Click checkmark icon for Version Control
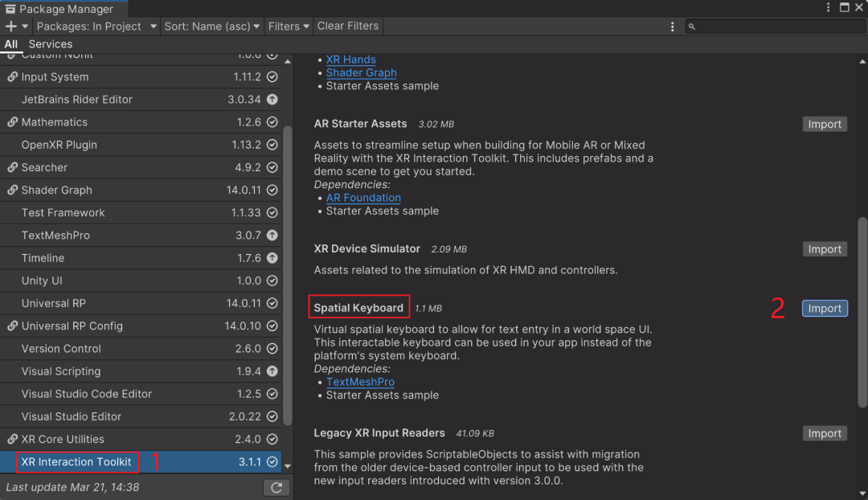 point(272,349)
